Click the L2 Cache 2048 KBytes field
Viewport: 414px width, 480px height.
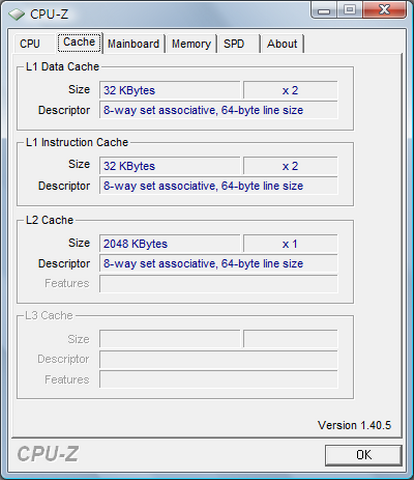pos(169,244)
